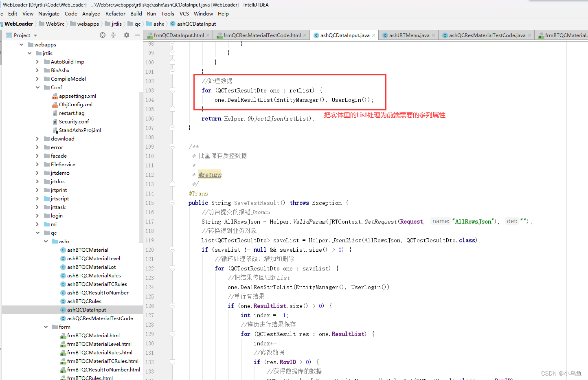Viewport: 588px width, 380px height.
Task: Open the View menu
Action: click(x=28, y=13)
